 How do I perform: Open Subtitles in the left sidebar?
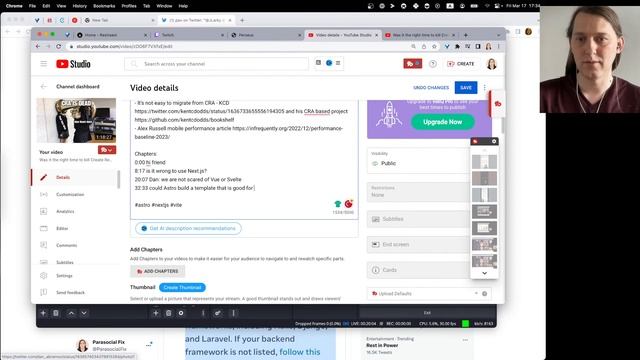(64, 262)
